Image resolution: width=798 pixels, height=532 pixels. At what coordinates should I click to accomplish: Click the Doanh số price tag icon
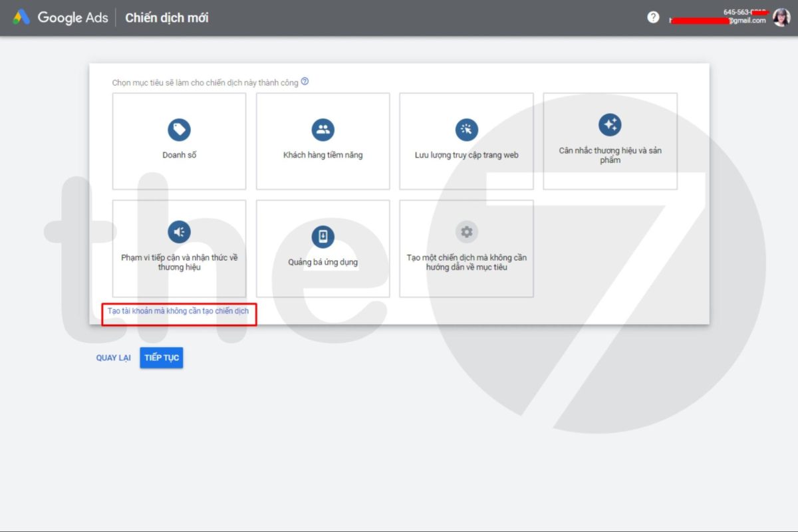(179, 130)
